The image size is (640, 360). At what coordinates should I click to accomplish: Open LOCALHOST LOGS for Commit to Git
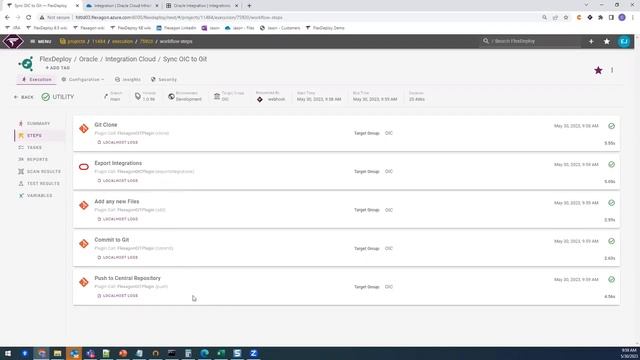118,258
